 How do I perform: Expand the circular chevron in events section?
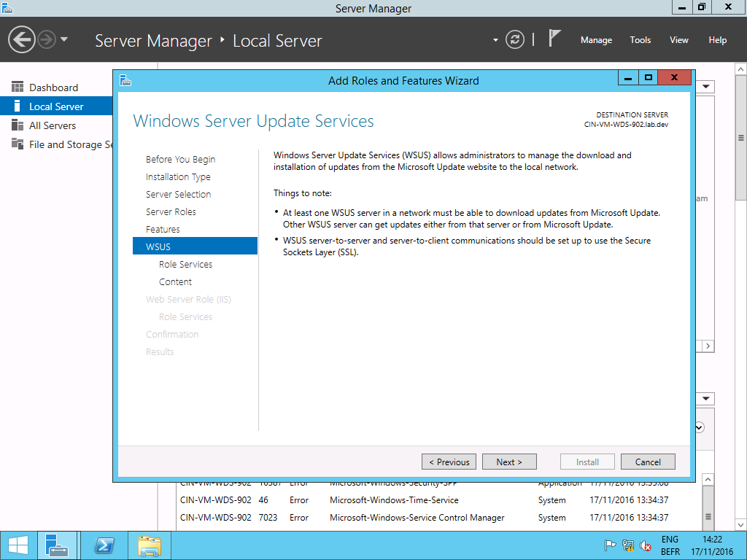coord(700,427)
